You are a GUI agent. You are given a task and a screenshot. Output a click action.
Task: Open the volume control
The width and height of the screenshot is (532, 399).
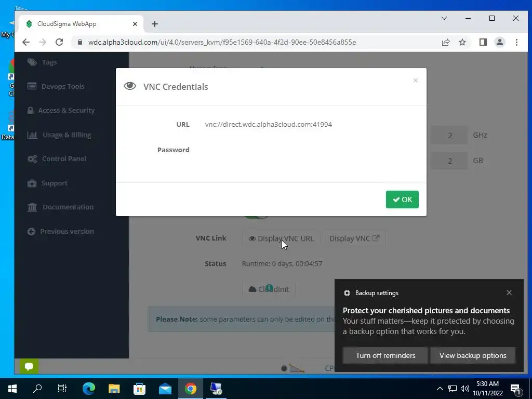pos(465,389)
